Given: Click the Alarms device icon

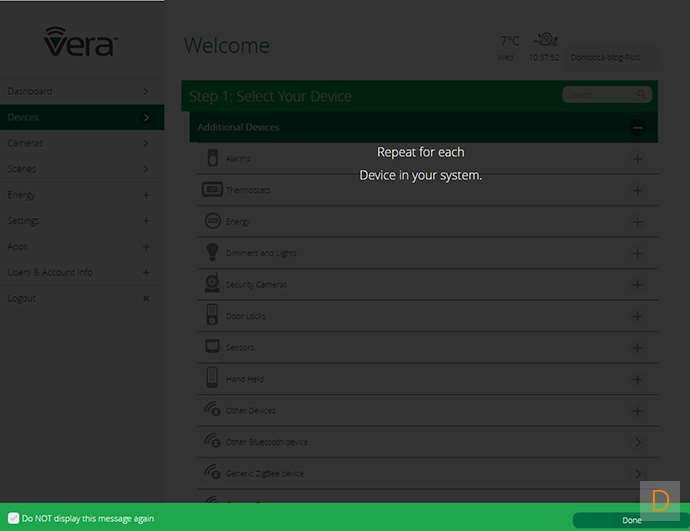Looking at the screenshot, I should click(x=212, y=158).
